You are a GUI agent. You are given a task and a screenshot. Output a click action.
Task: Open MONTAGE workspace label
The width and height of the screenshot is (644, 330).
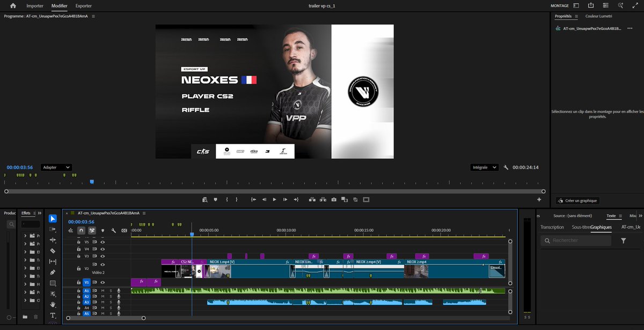pyautogui.click(x=559, y=6)
